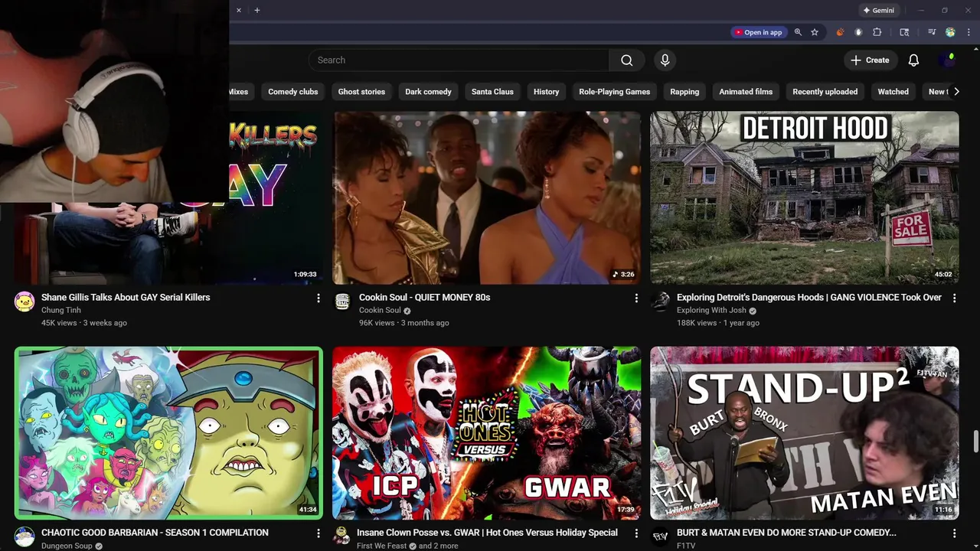Visit the Chung Tinh channel name
Viewport: 980px width, 551px height.
pyautogui.click(x=61, y=310)
